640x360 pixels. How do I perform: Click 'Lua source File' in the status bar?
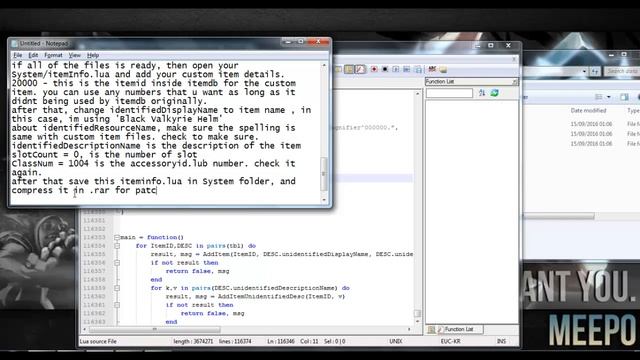pos(98,341)
